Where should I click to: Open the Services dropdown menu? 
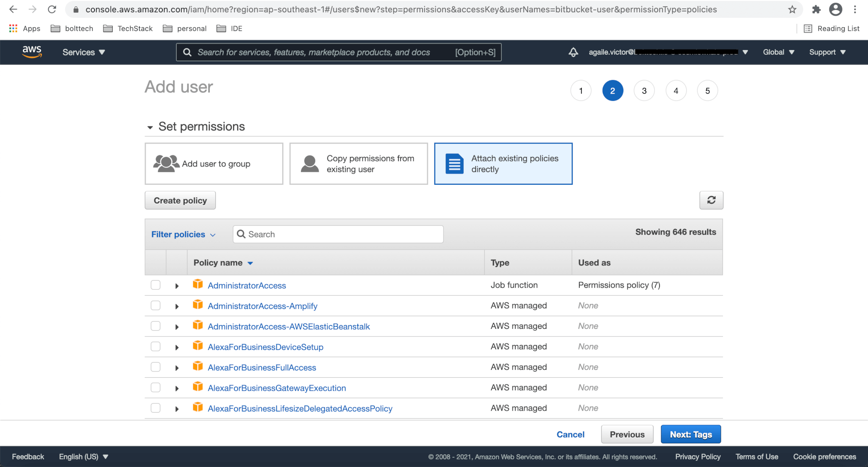[x=83, y=52]
